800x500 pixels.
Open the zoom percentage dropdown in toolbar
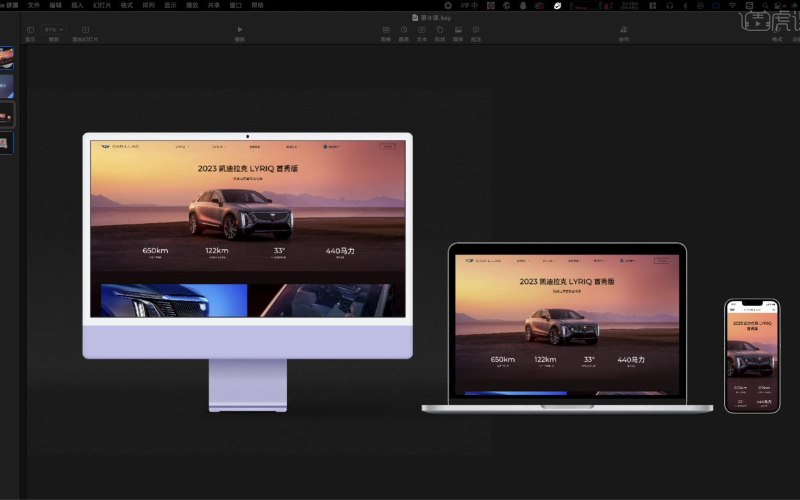pyautogui.click(x=54, y=30)
